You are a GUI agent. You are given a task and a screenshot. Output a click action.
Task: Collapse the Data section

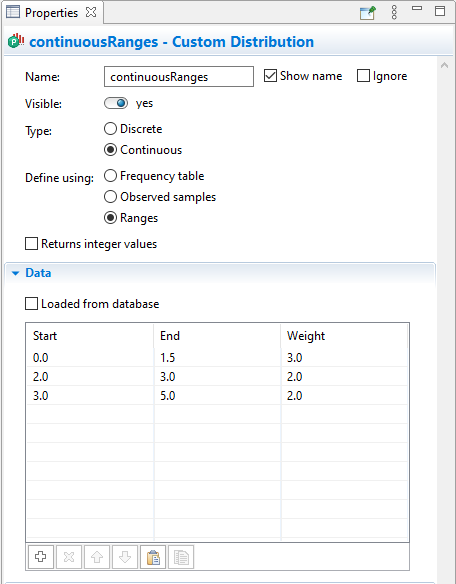coord(15,273)
